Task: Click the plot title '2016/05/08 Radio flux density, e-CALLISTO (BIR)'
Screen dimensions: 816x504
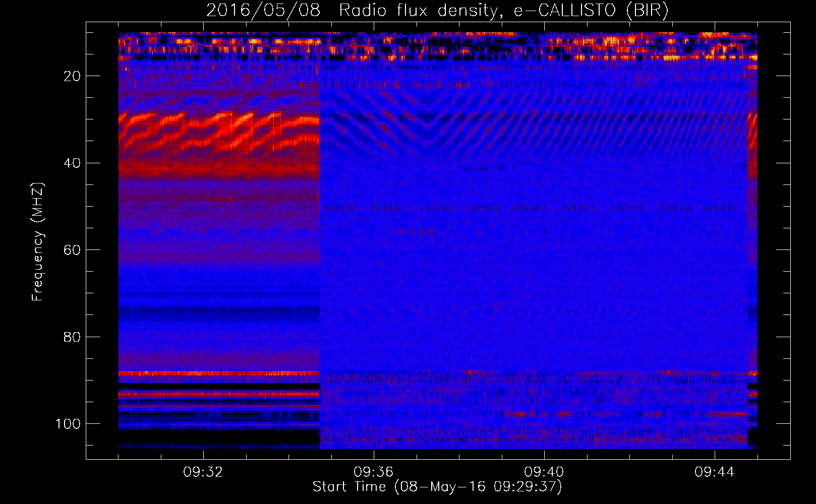Action: pyautogui.click(x=437, y=11)
